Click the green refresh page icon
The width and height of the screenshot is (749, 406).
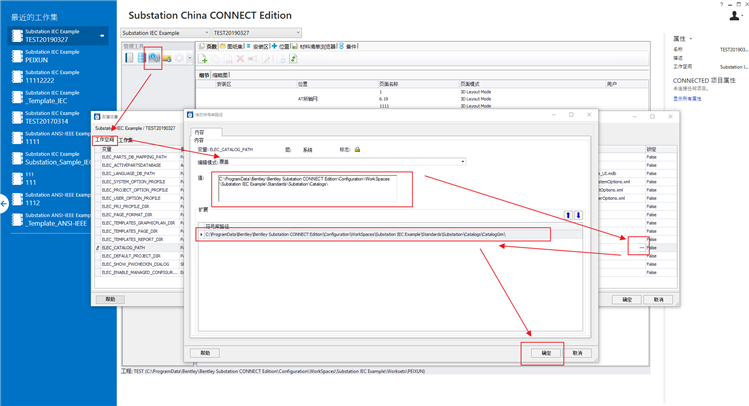[x=293, y=59]
